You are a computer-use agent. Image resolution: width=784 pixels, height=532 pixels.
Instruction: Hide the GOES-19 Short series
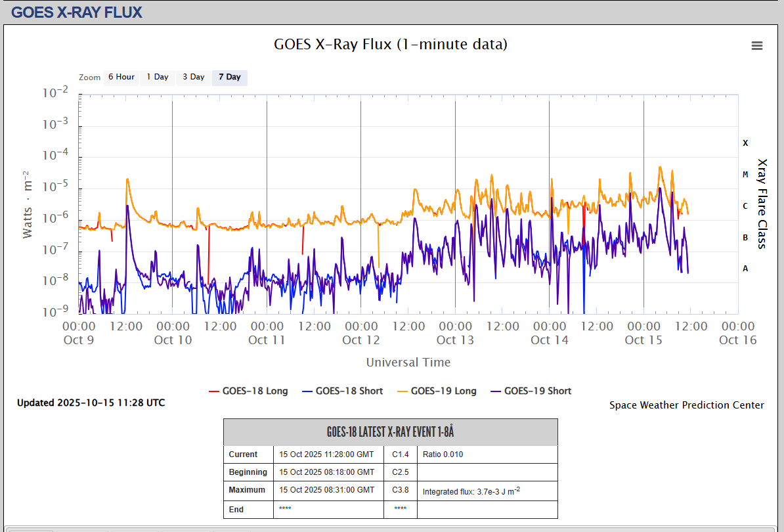pos(538,391)
